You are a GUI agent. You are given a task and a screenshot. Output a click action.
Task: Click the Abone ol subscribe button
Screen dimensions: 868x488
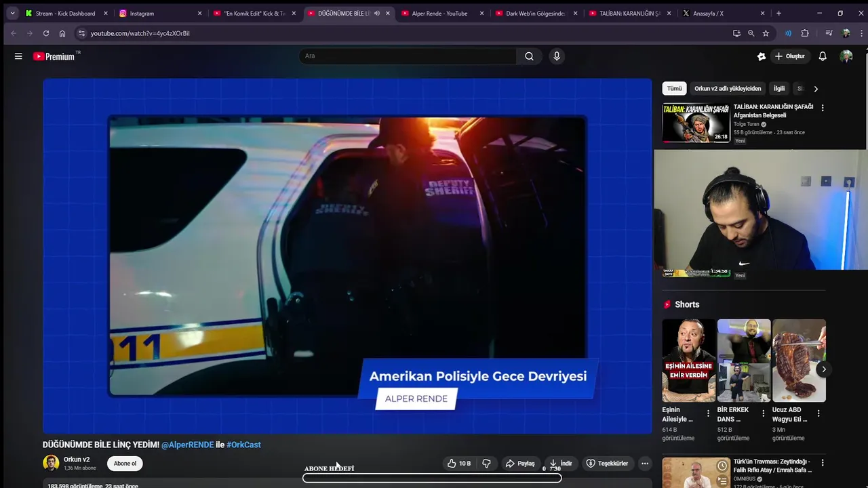125,464
